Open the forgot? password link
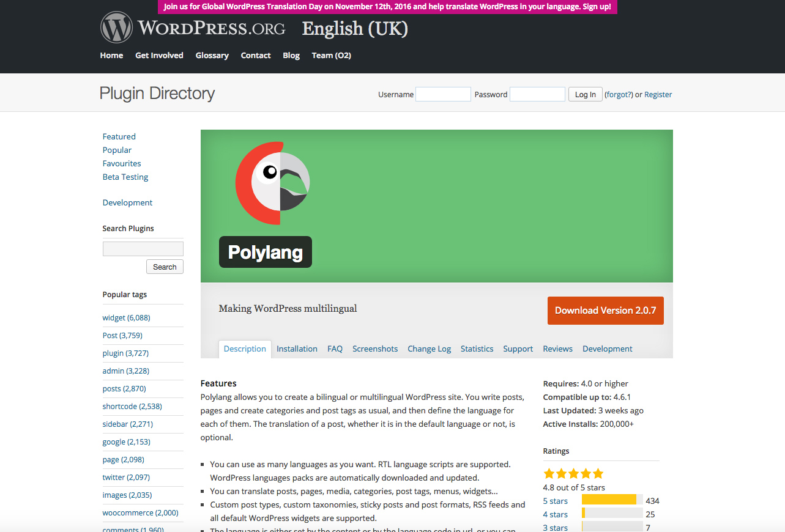Screen dimensions: 785x532 pyautogui.click(x=619, y=94)
